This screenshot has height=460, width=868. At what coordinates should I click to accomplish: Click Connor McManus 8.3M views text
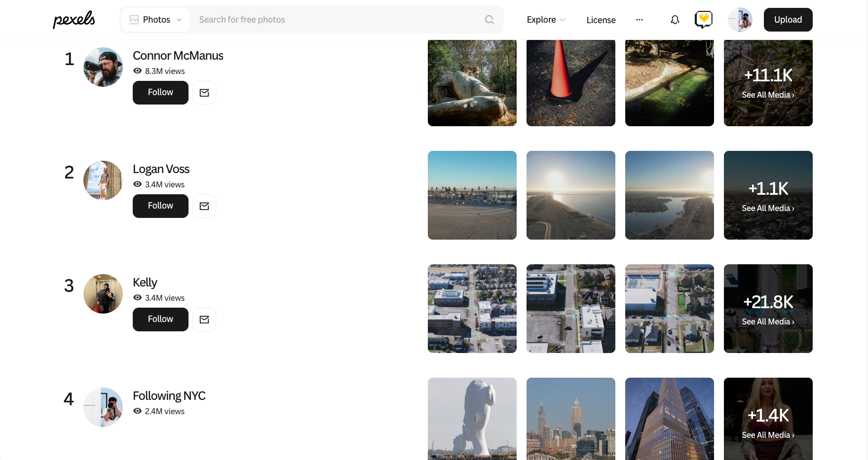click(x=165, y=71)
